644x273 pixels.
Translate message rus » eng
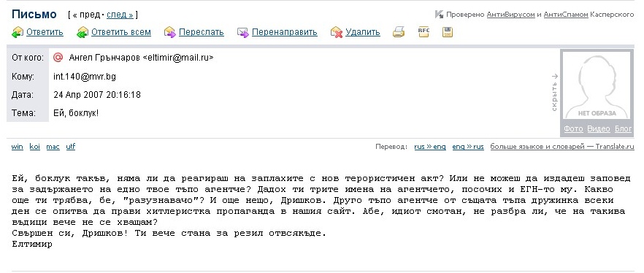(x=430, y=147)
